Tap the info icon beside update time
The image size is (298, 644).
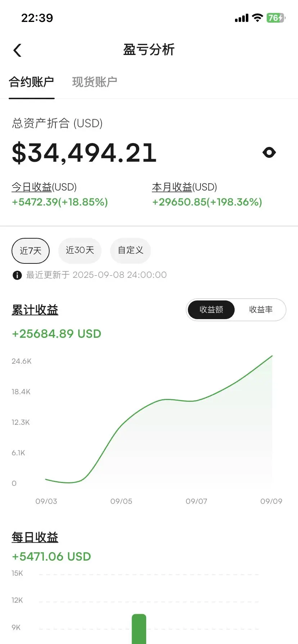[17, 275]
